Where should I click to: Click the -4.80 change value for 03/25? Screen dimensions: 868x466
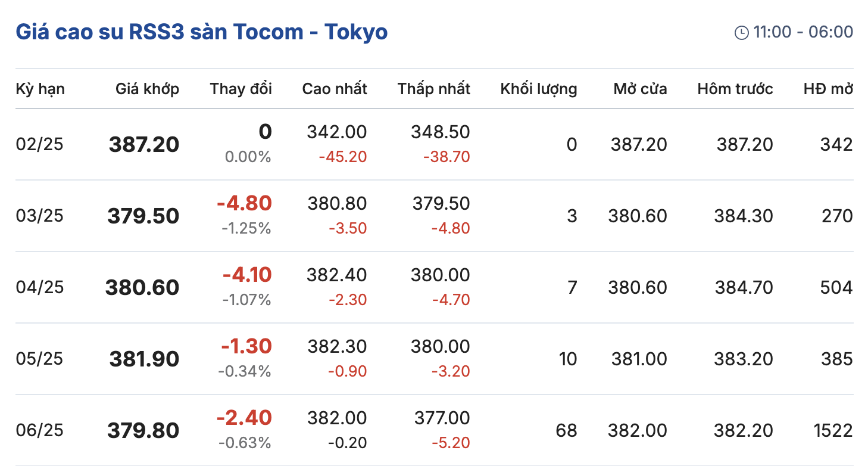(x=244, y=203)
